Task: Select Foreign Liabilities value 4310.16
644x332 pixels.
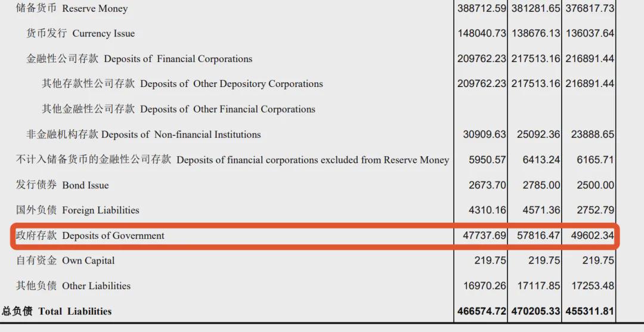Action: 487,210
